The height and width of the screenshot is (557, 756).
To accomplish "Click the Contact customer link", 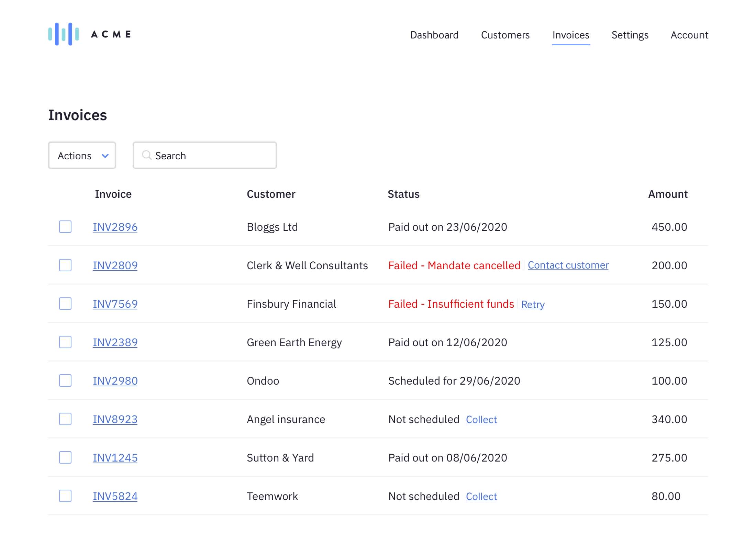I will pos(568,265).
